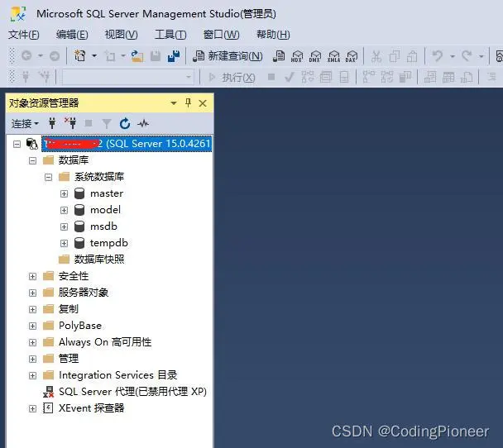Screen dimensions: 503x448
Task: Open 帮助(H) menu
Action: coord(273,34)
